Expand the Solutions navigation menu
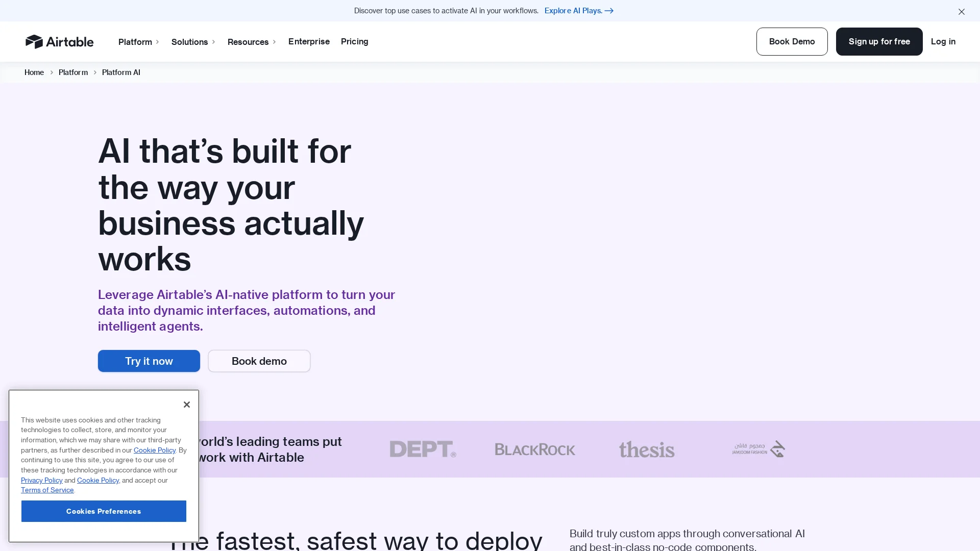Image resolution: width=980 pixels, height=551 pixels. (193, 42)
